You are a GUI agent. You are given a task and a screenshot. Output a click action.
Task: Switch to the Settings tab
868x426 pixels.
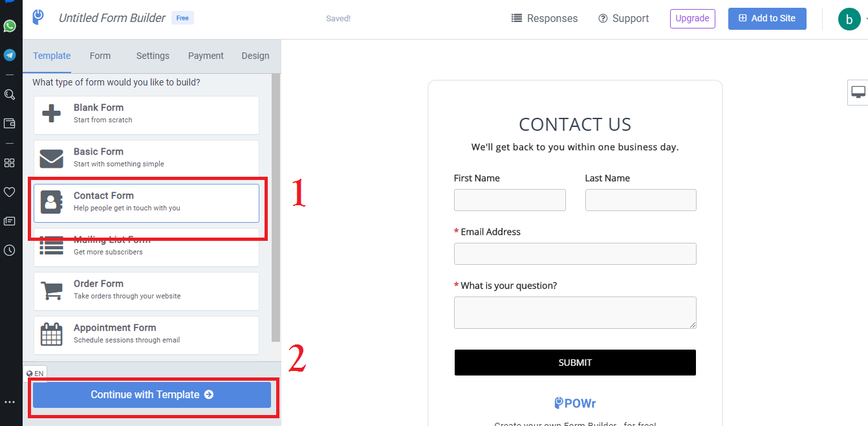click(x=153, y=56)
